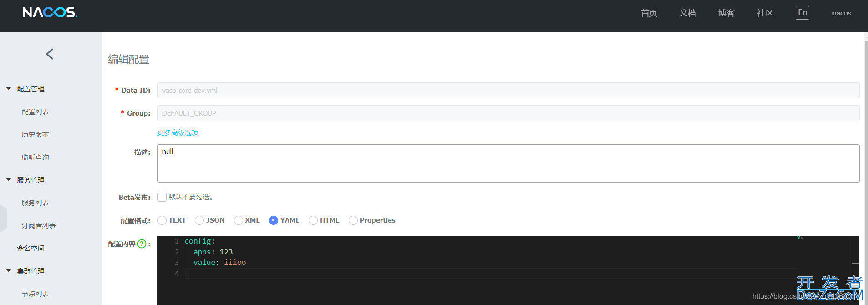
Task: Click the 描述 text area
Action: [x=508, y=163]
